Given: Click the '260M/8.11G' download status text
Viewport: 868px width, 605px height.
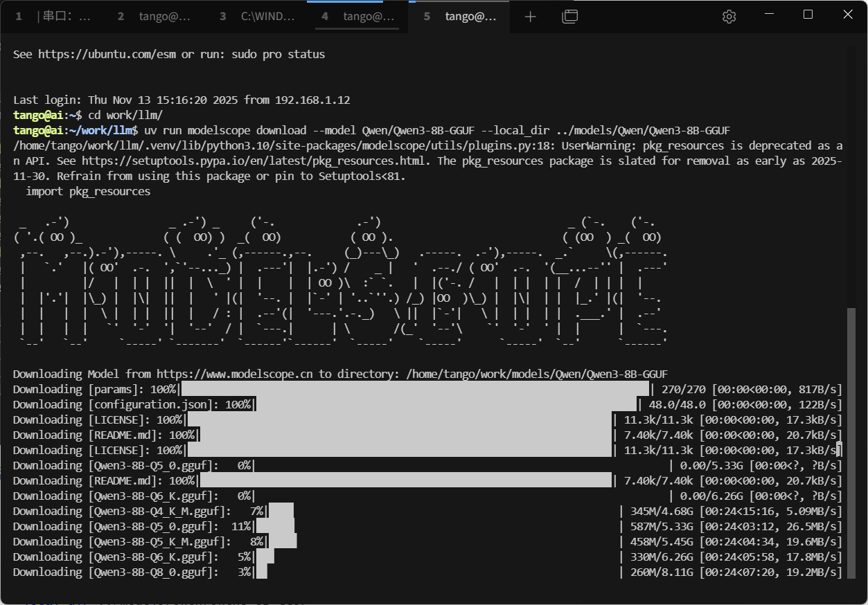Looking at the screenshot, I should coord(661,572).
